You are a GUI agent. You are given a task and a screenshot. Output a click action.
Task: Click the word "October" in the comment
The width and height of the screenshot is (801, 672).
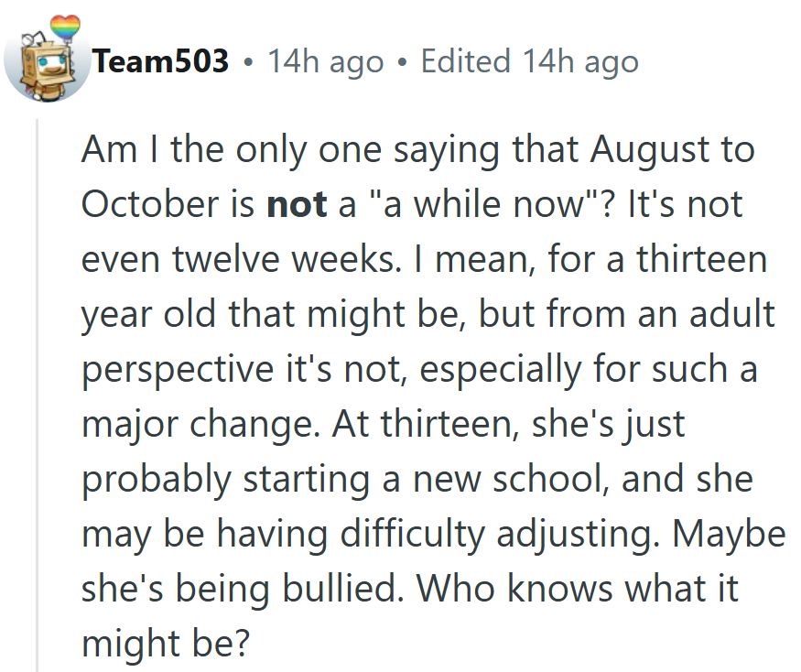(x=150, y=204)
